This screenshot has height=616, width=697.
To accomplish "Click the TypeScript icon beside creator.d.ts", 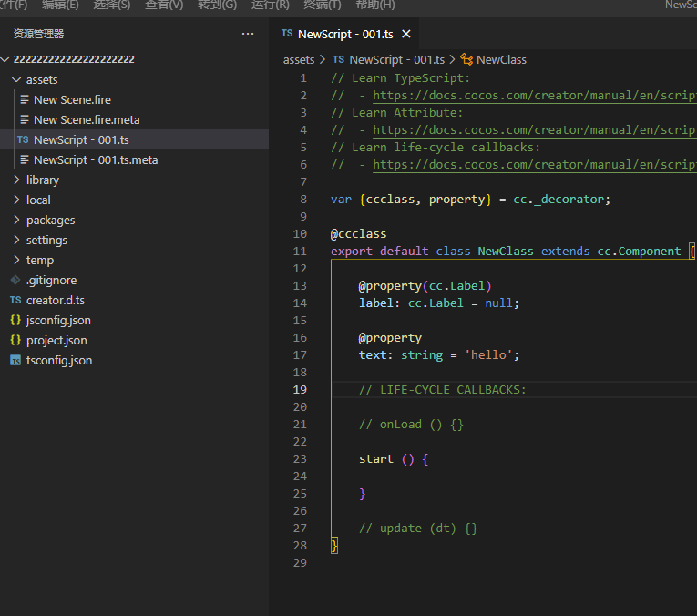I will (x=15, y=301).
